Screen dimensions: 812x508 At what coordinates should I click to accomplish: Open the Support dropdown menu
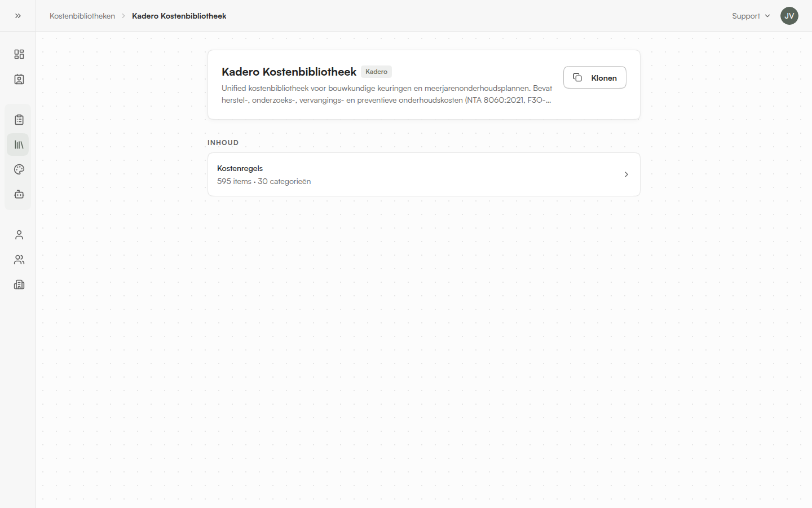click(x=751, y=16)
